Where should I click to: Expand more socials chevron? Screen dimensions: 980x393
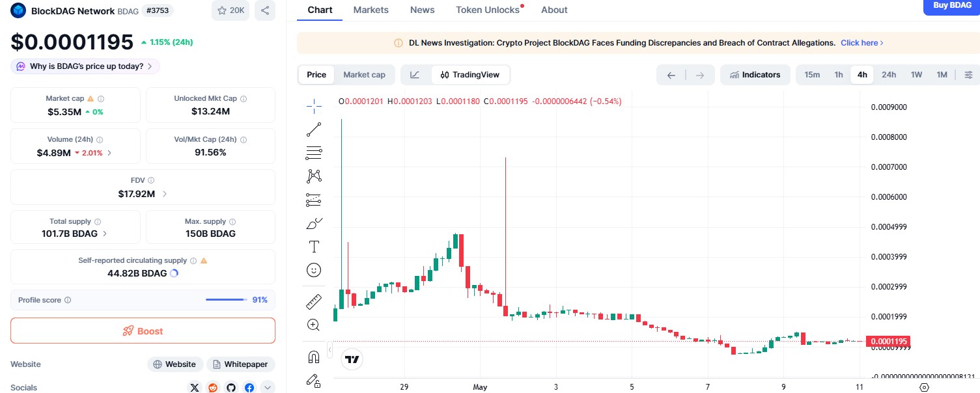pos(268,388)
